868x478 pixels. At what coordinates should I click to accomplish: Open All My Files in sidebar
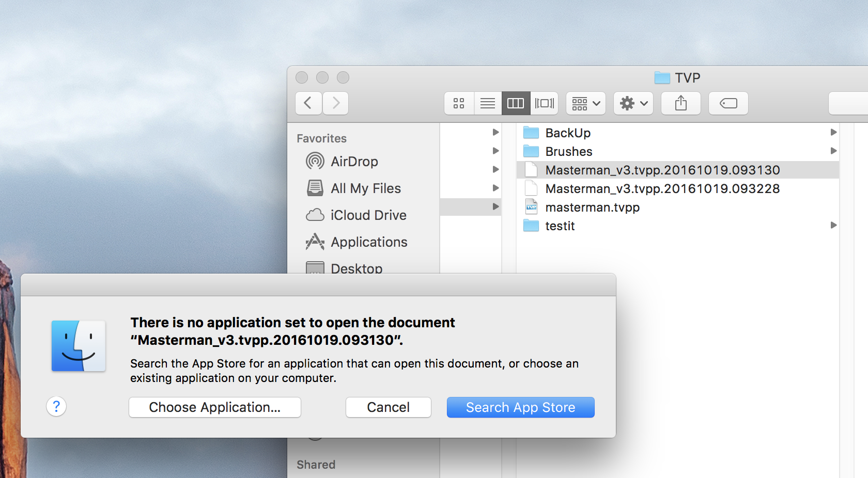[x=353, y=188]
